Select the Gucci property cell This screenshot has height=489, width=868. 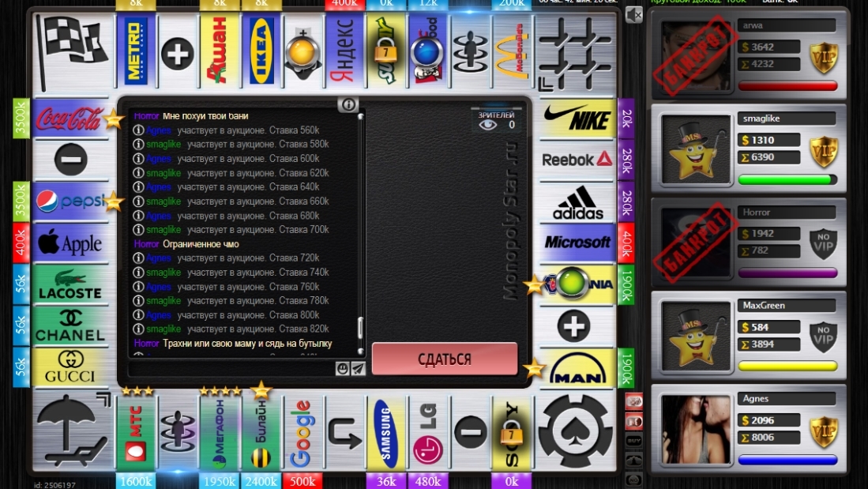click(70, 367)
